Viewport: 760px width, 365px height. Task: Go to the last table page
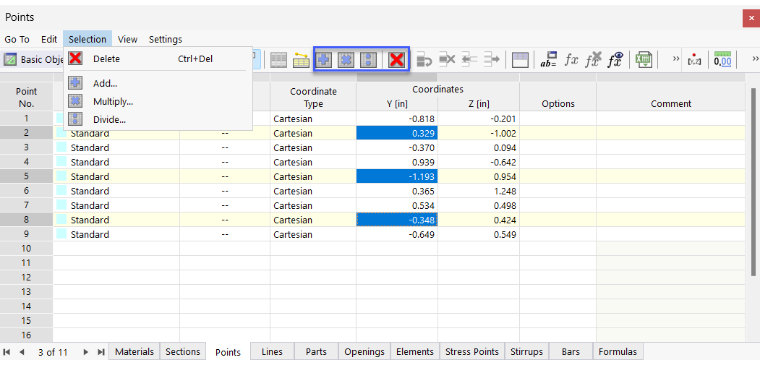[x=101, y=352]
